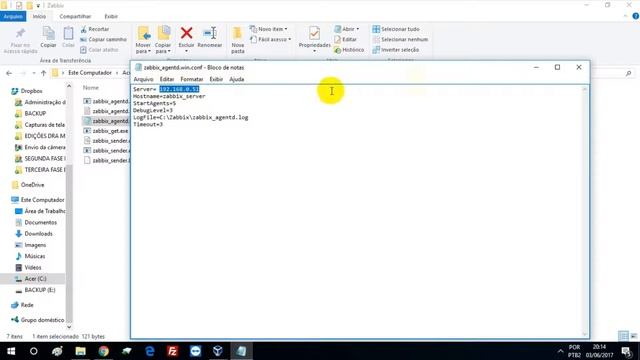Expand Novo item dropdown
The height and width of the screenshot is (360, 640).
(x=269, y=29)
